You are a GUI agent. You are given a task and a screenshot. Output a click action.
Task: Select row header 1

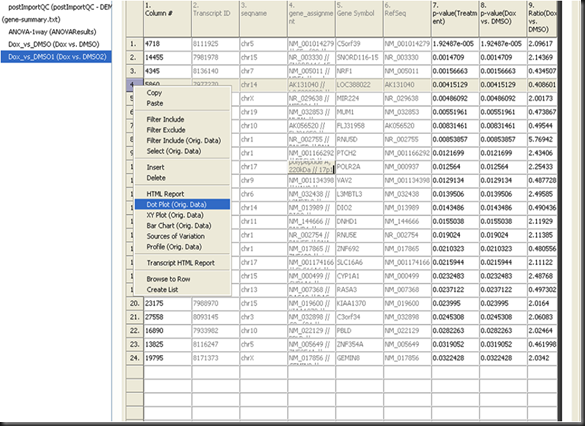(134, 44)
